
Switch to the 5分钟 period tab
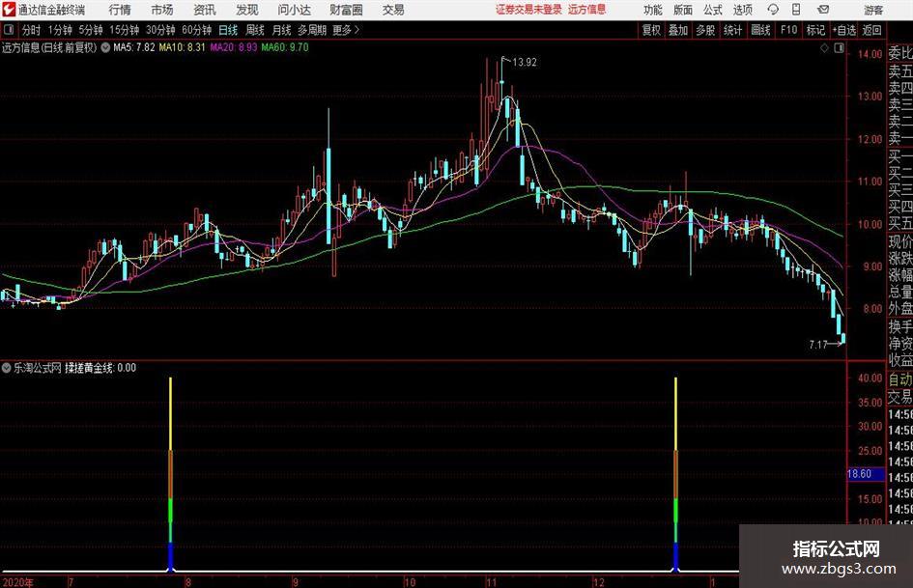click(91, 30)
